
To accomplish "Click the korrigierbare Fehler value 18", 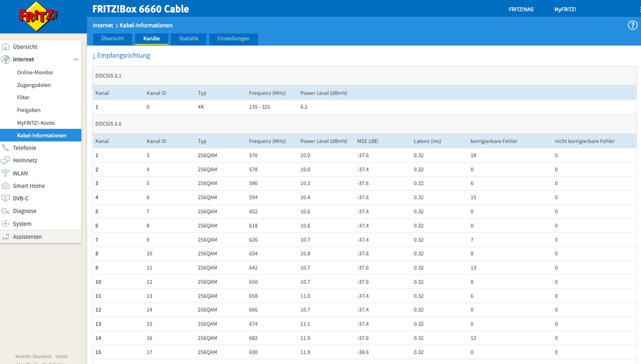I will (x=474, y=156).
